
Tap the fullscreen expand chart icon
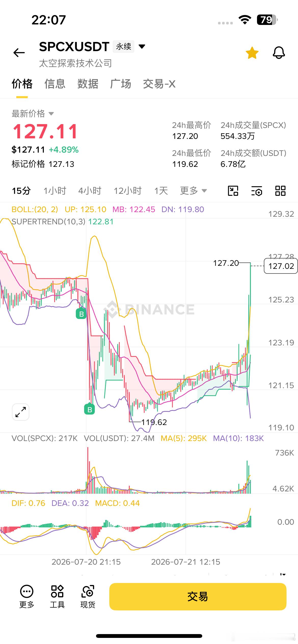point(21,412)
